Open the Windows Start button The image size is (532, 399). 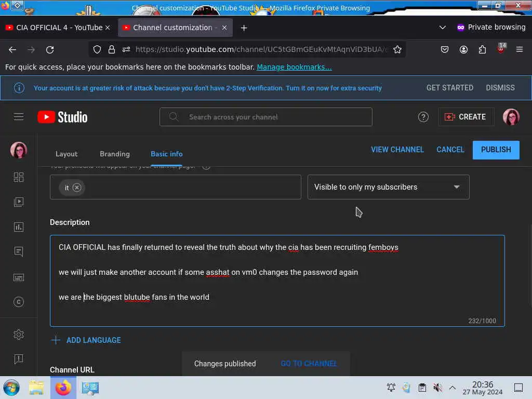pyautogui.click(x=11, y=388)
